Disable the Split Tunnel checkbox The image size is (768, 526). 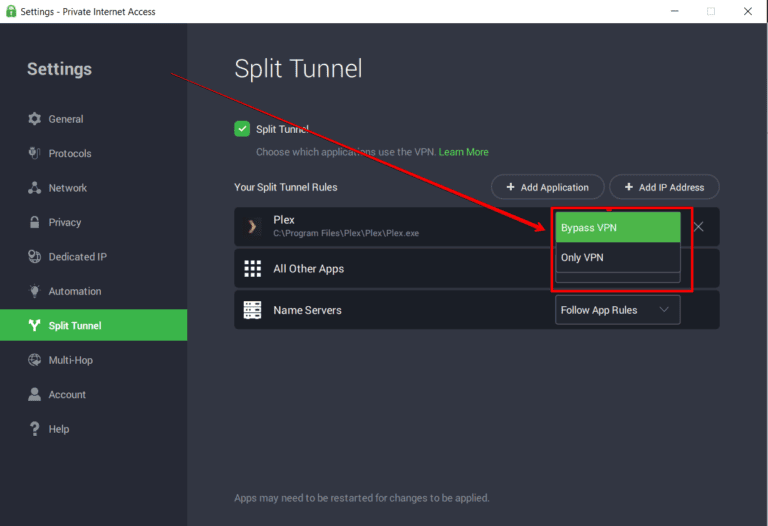(x=242, y=129)
